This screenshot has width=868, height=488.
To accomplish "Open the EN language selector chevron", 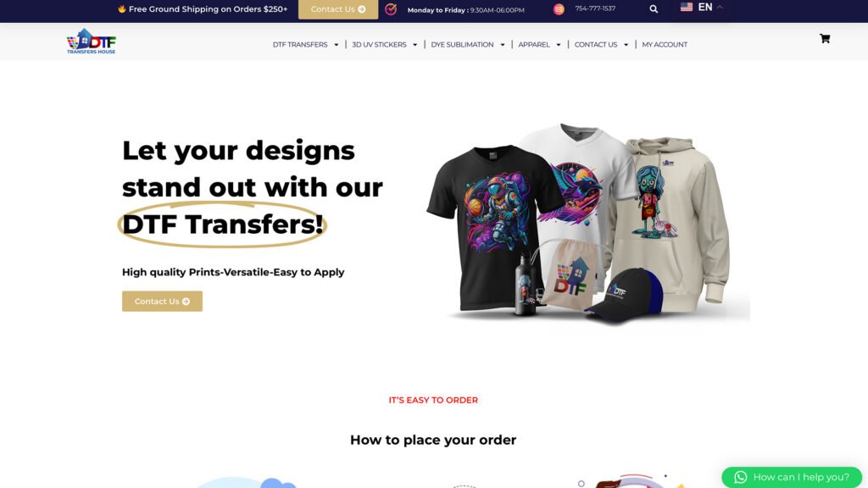I will point(720,7).
